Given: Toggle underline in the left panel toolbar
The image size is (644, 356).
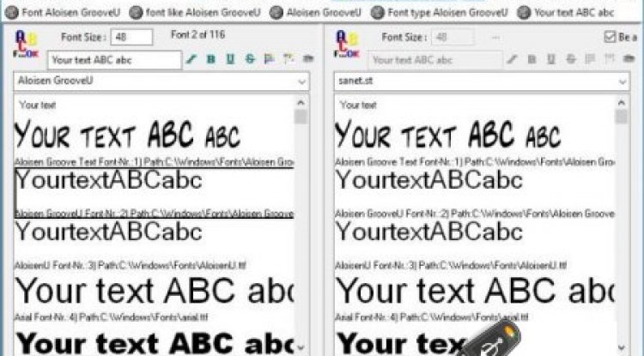Looking at the screenshot, I should tap(230, 59).
